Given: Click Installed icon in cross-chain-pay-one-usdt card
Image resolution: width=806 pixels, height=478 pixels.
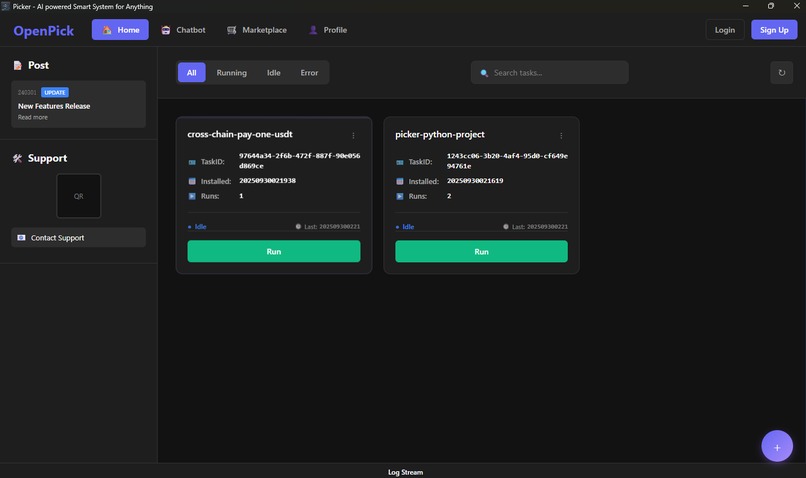Looking at the screenshot, I should tap(192, 181).
